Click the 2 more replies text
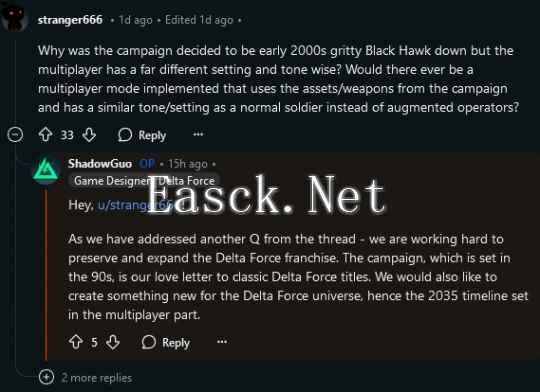The height and width of the screenshot is (392, 540). pyautogui.click(x=97, y=378)
